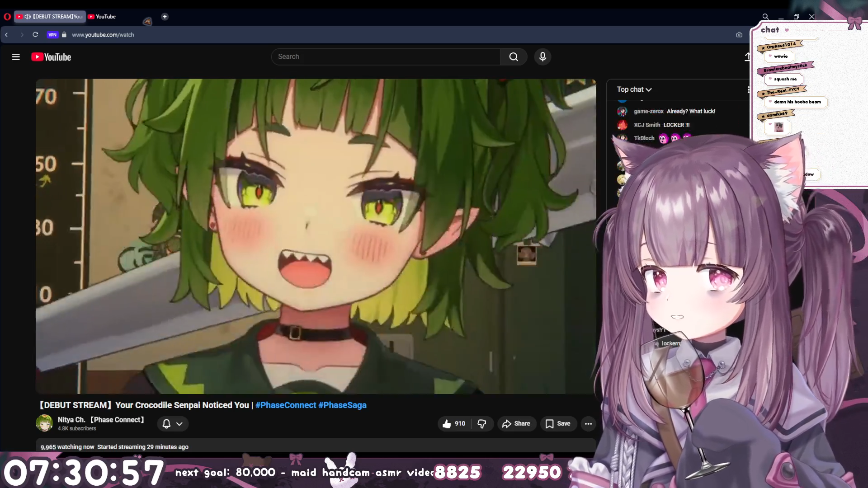Open the three-dot more actions menu
Screen dimensions: 868x488
point(588,424)
